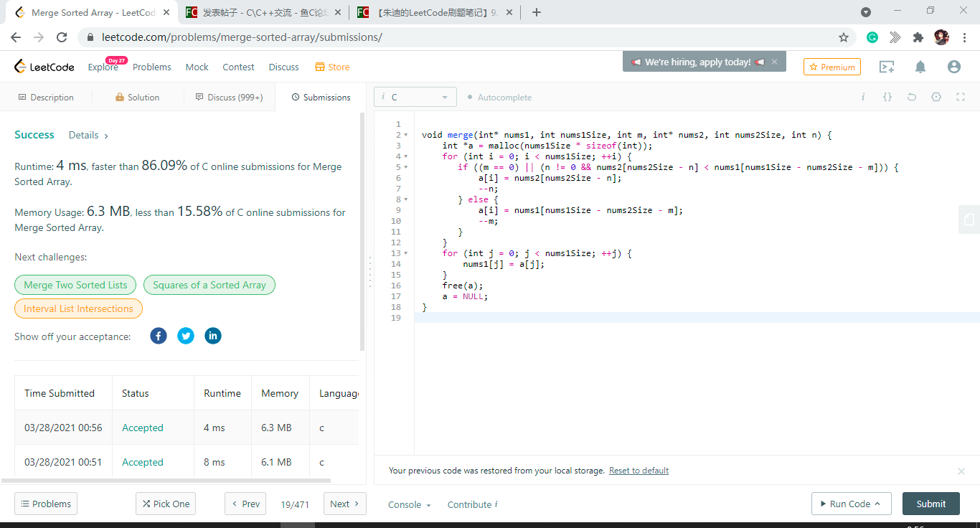Fold the second for loop at line 13
Image resolution: width=980 pixels, height=528 pixels.
[406, 253]
